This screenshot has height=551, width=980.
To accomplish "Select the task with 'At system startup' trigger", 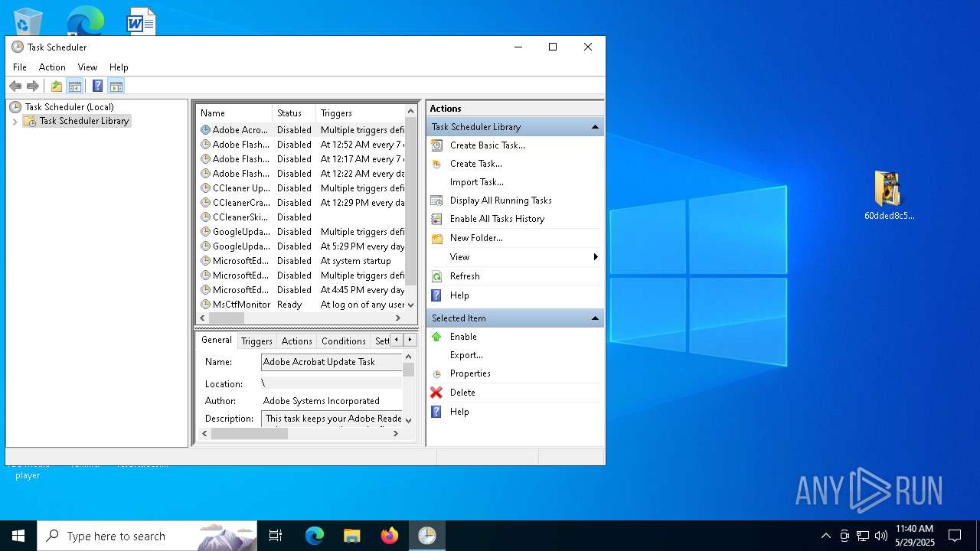I will [301, 261].
